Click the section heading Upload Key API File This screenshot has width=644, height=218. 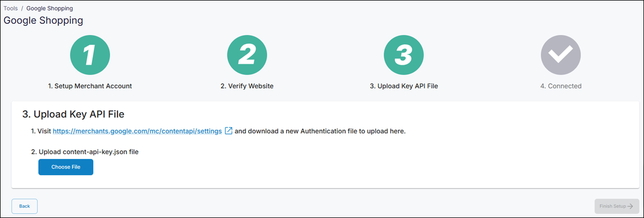pyautogui.click(x=73, y=114)
